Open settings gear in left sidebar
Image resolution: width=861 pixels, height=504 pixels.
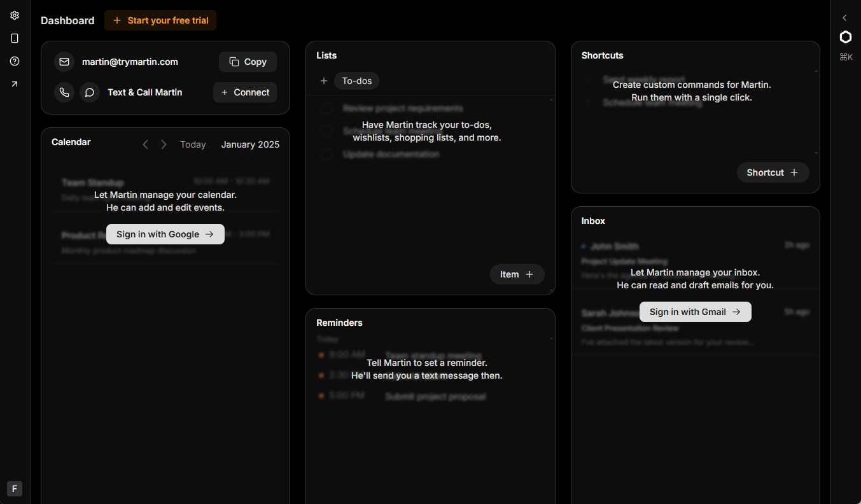(x=15, y=15)
